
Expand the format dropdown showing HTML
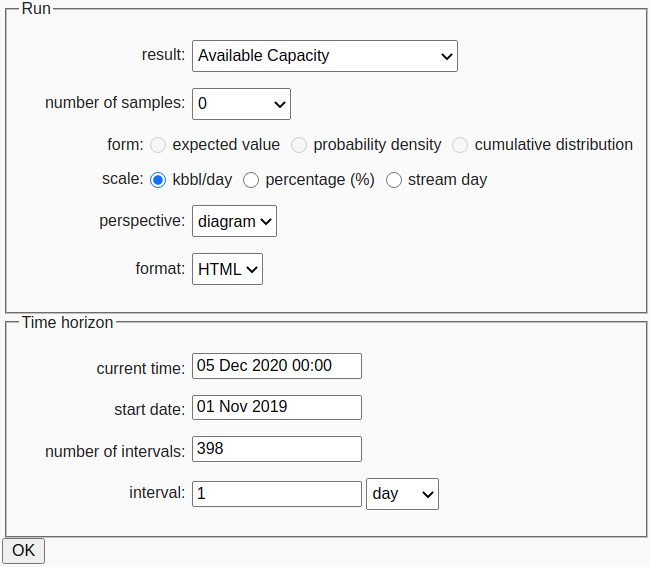227,269
